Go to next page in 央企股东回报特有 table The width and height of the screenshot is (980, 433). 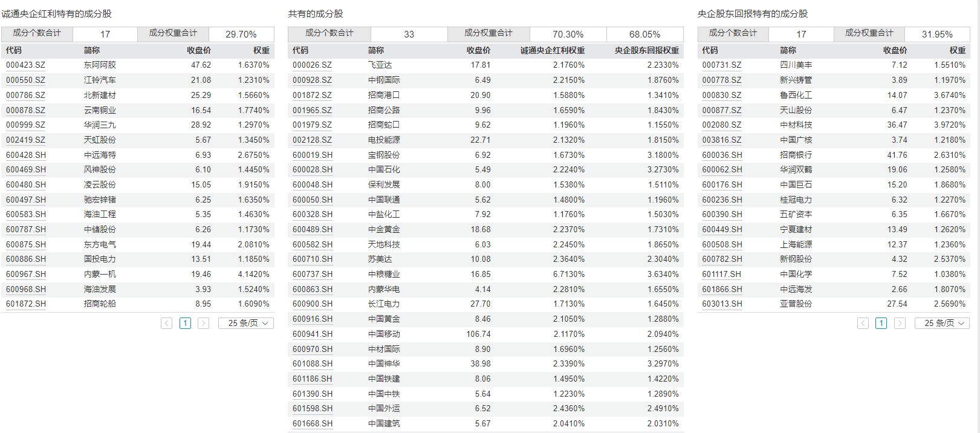coord(900,323)
